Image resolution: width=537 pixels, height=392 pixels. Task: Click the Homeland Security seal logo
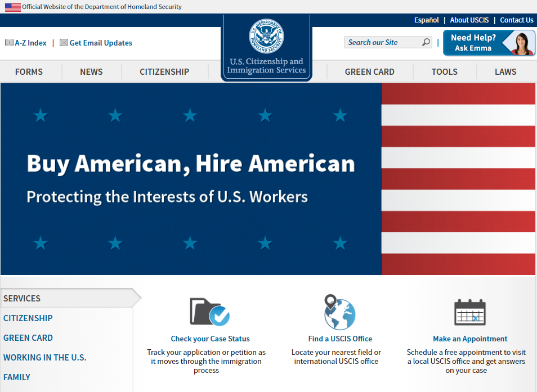coord(266,36)
